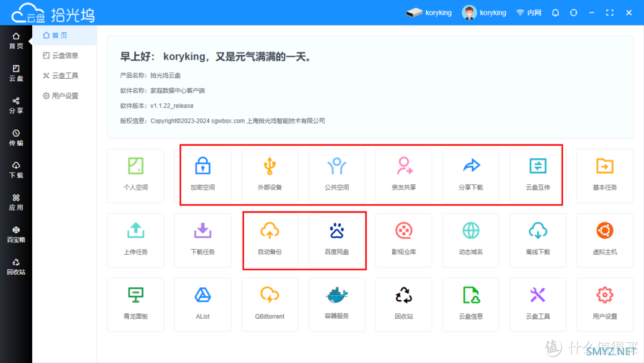Open the 用户设置 user settings tile in grid
This screenshot has height=363, width=644.
[605, 304]
